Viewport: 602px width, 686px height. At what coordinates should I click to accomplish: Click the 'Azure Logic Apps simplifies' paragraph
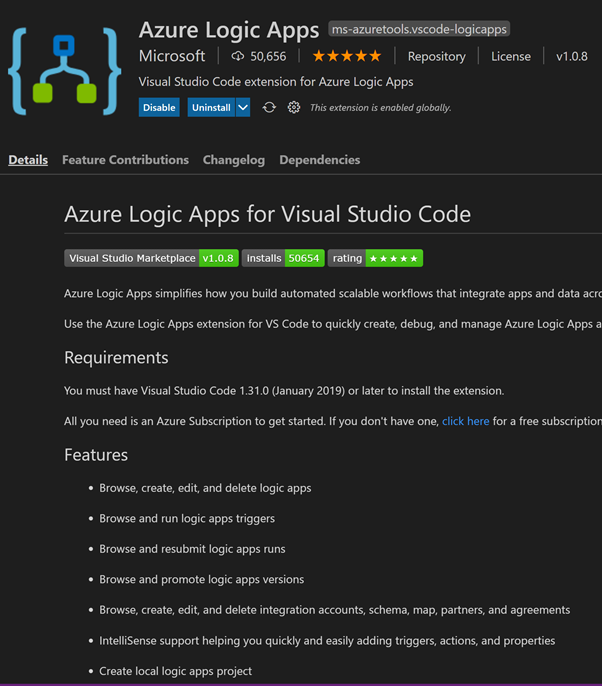[333, 293]
